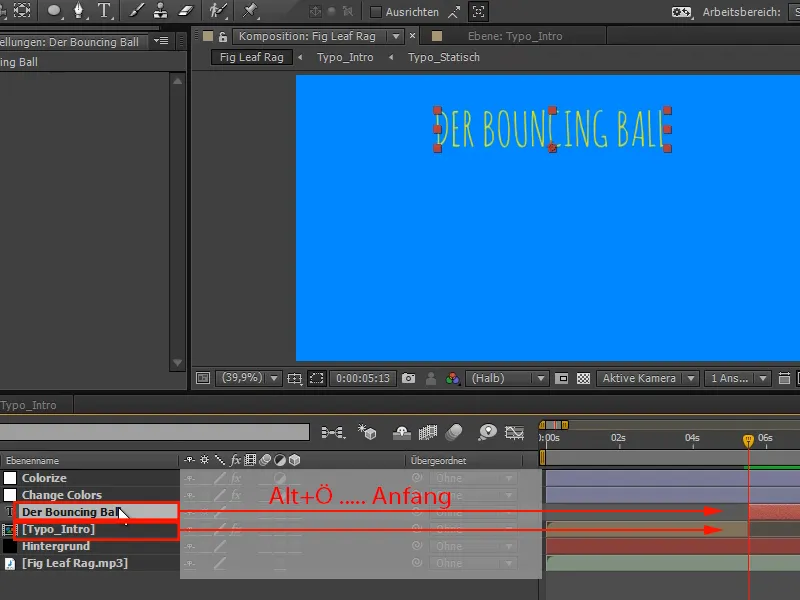800x600 pixels.
Task: Switch to Komposition: Fig Leaf Rag tab
Action: coord(307,37)
